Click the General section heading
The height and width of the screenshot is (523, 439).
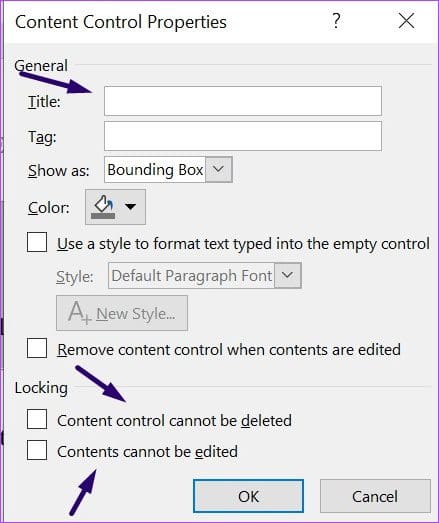pyautogui.click(x=41, y=65)
